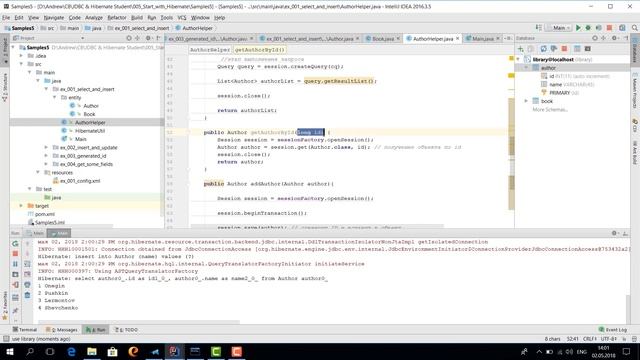Image resolution: width=640 pixels, height=360 pixels.
Task: Expand the target folder
Action: pos(21,206)
